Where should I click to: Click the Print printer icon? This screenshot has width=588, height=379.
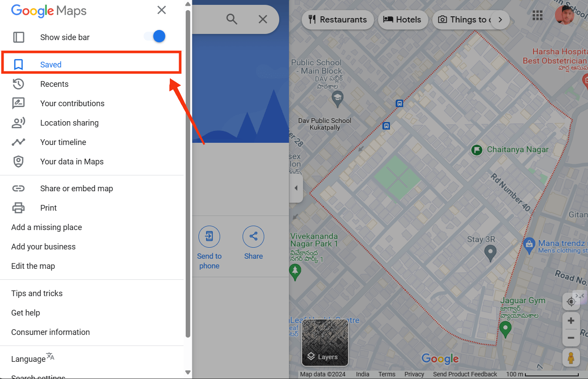click(x=18, y=208)
